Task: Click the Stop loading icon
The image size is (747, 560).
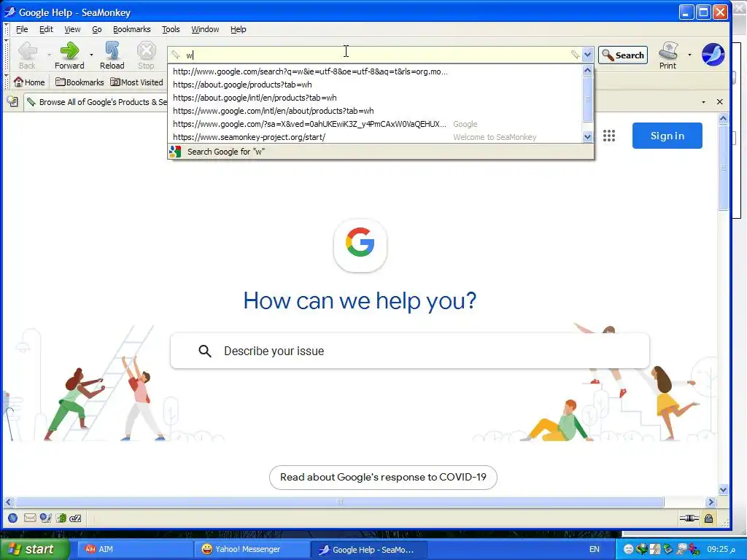Action: [146, 50]
